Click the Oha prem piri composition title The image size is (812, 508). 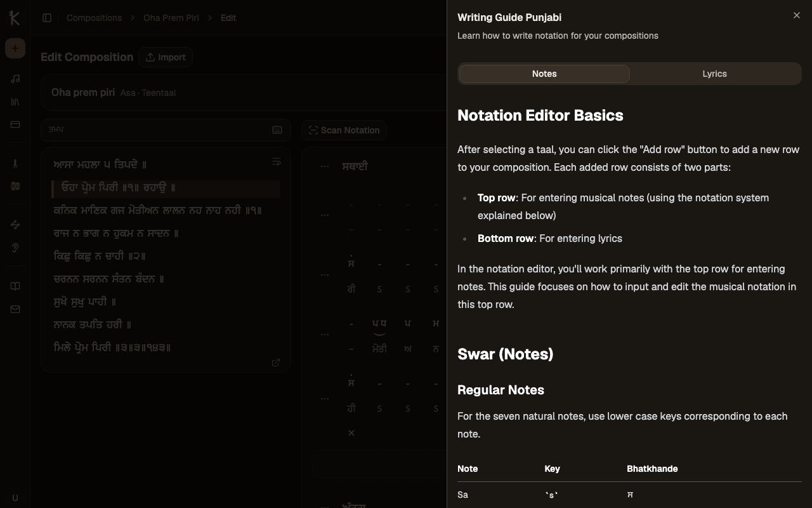point(83,93)
